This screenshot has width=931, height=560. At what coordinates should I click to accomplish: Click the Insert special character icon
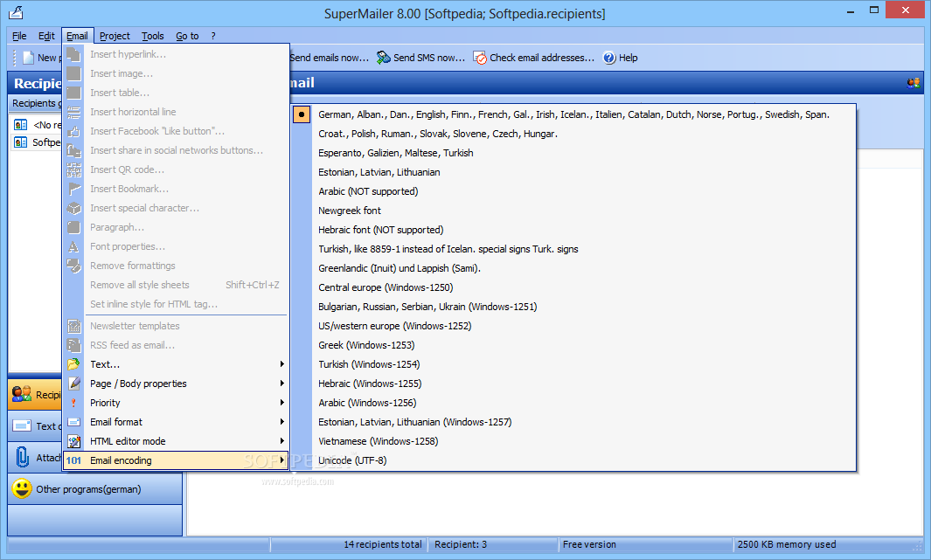73,208
